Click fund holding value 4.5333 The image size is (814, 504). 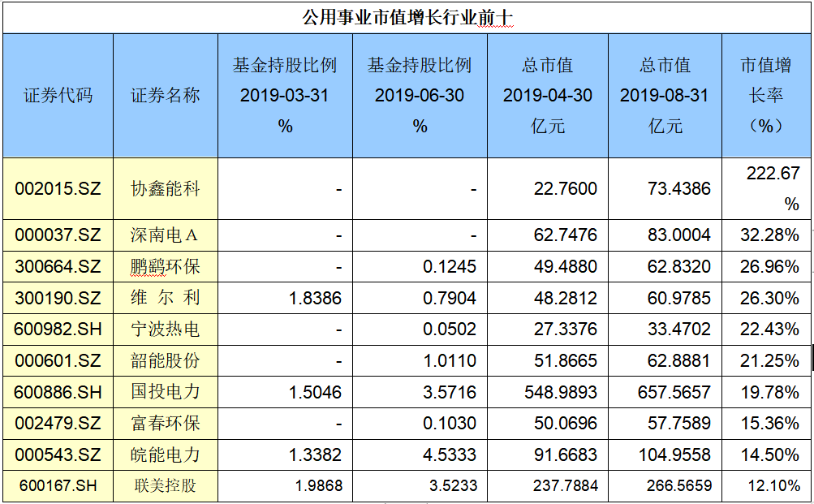(x=450, y=454)
